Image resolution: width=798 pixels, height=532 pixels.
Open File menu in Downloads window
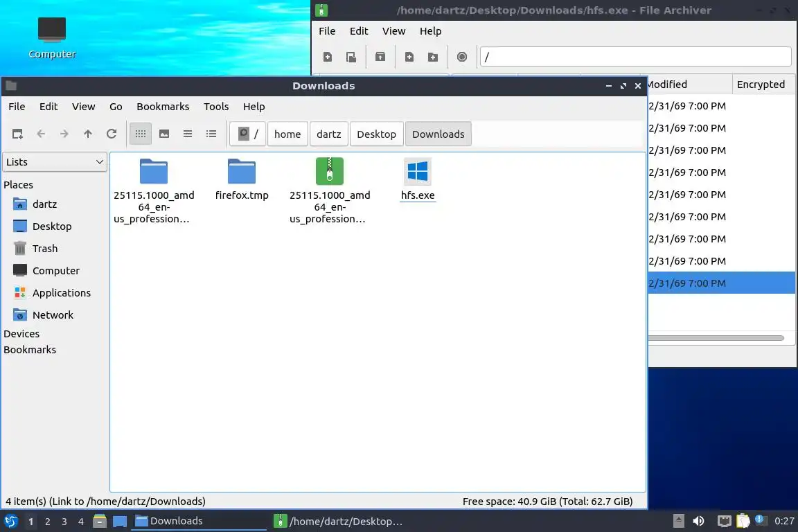[17, 107]
